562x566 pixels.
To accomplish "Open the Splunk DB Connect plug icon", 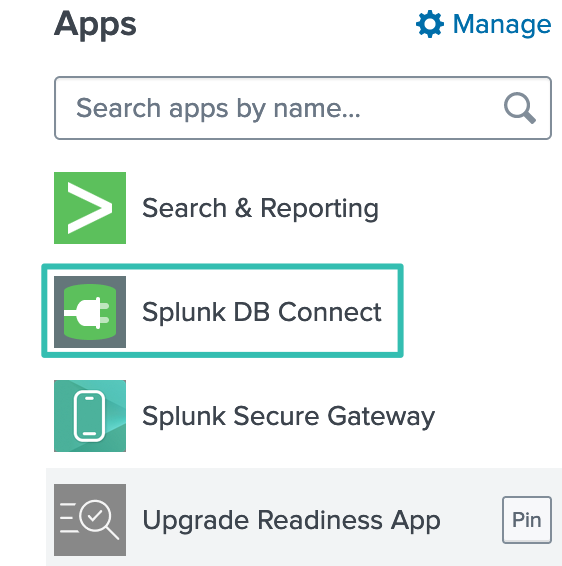I will pyautogui.click(x=90, y=312).
